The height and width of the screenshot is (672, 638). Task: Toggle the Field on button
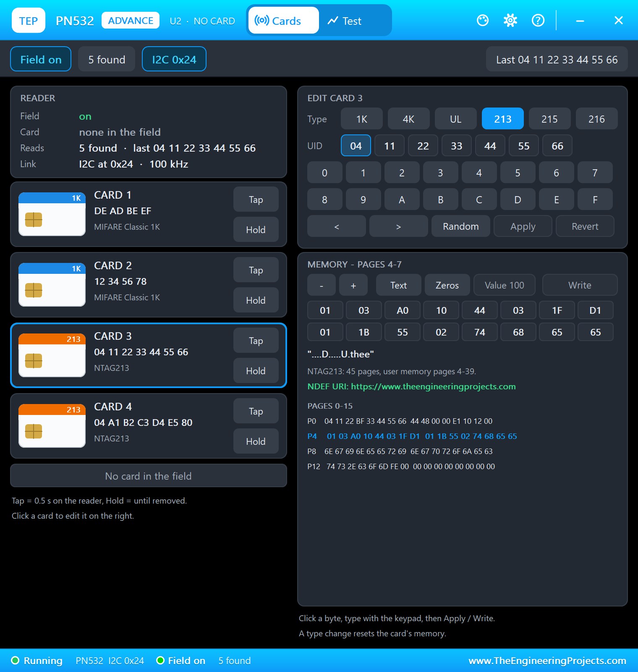tap(41, 59)
